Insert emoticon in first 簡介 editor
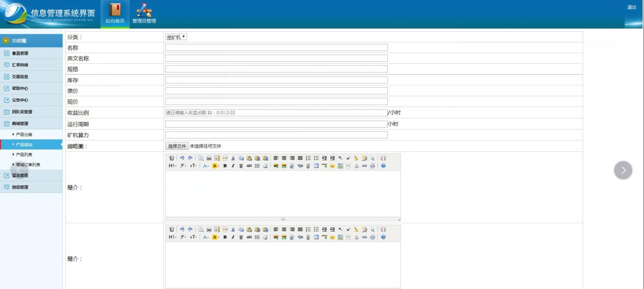This screenshot has width=644, height=289. (332, 166)
